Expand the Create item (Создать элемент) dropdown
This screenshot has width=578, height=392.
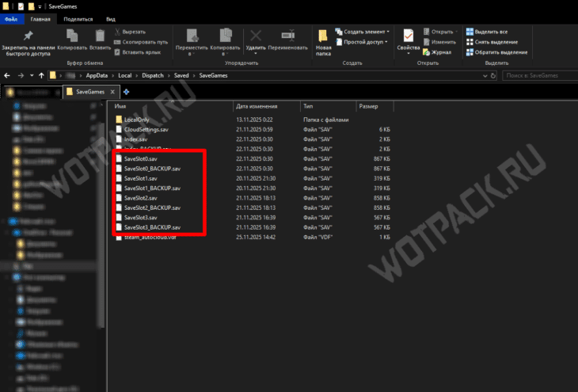point(366,32)
